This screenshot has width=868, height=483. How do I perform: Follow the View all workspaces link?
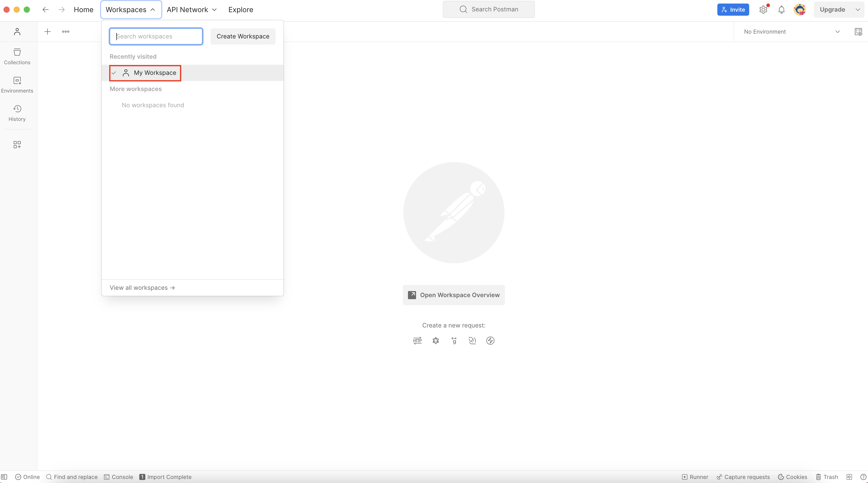[x=142, y=288]
